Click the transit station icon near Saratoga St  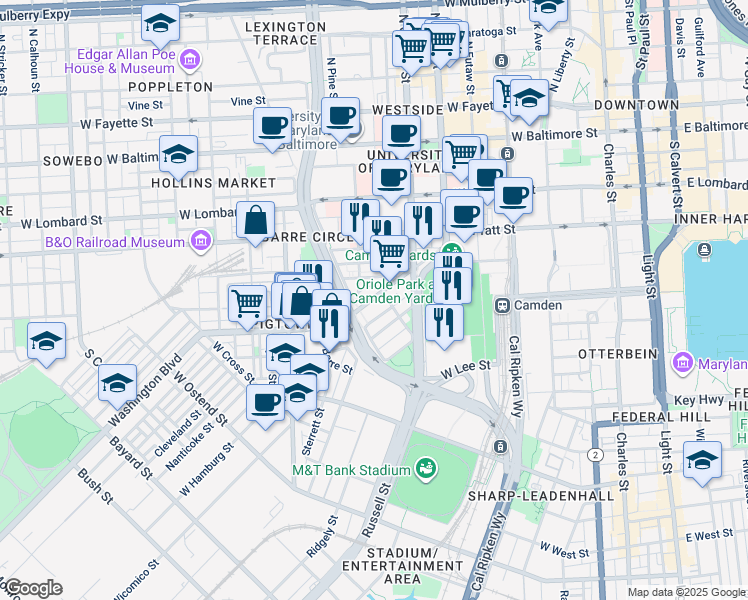tap(501, 61)
